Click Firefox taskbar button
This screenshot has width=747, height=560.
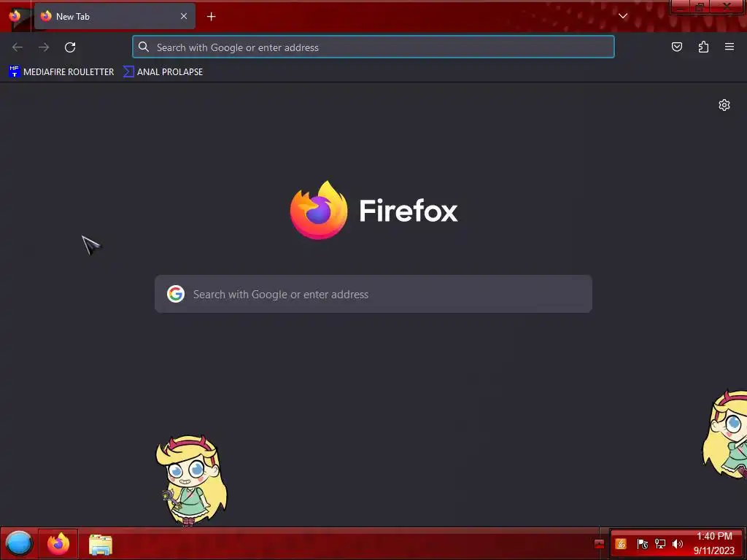tap(58, 543)
